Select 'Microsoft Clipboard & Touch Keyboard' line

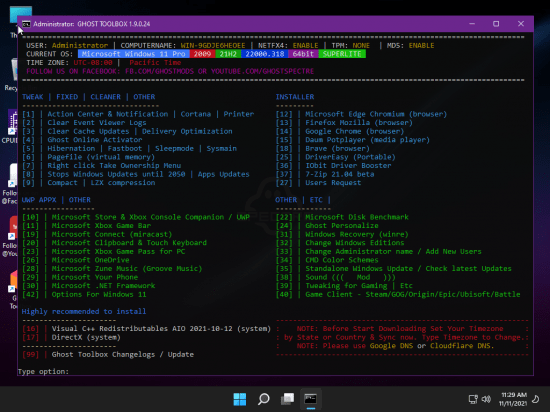click(114, 243)
